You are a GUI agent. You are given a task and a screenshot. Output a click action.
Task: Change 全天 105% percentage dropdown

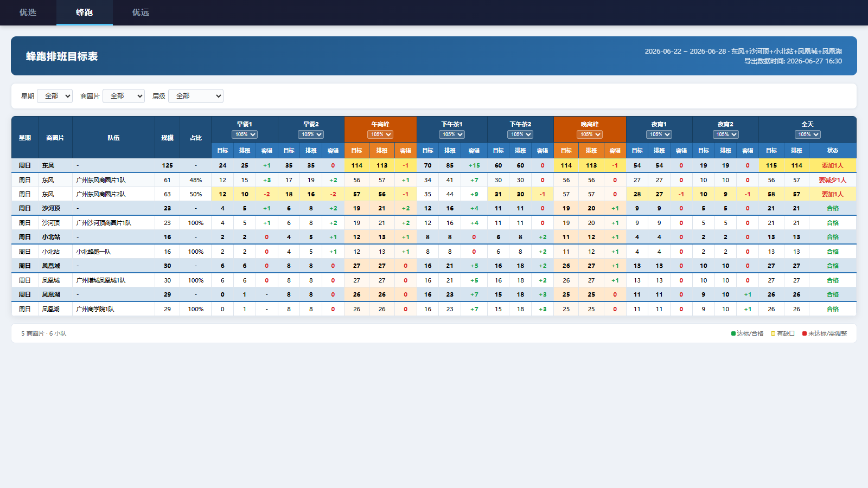tap(808, 134)
